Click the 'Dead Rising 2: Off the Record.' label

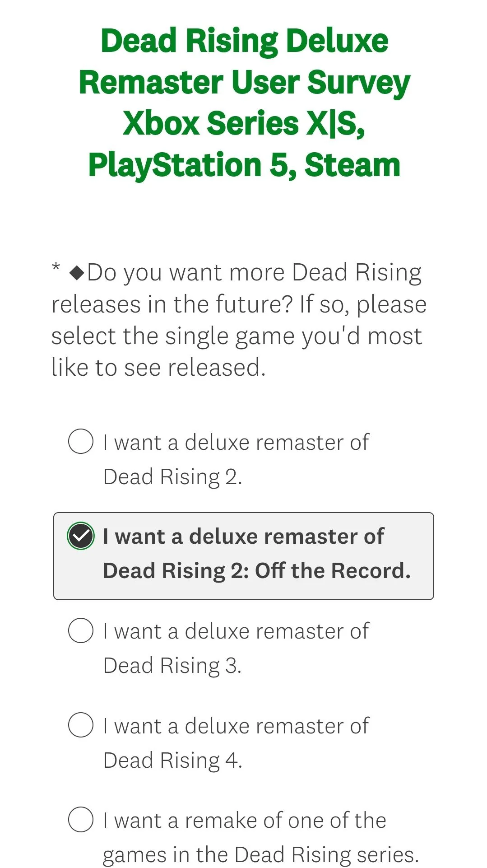(256, 571)
